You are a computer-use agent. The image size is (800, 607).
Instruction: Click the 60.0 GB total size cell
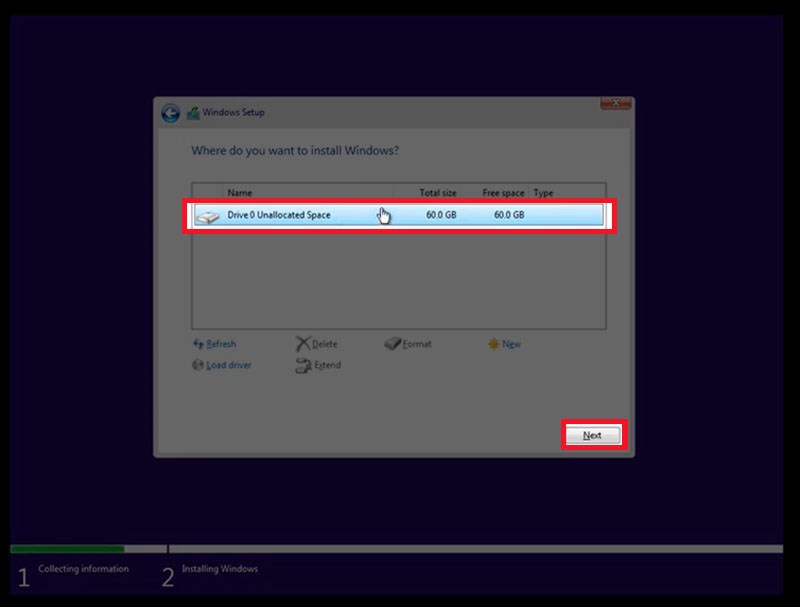coord(441,215)
